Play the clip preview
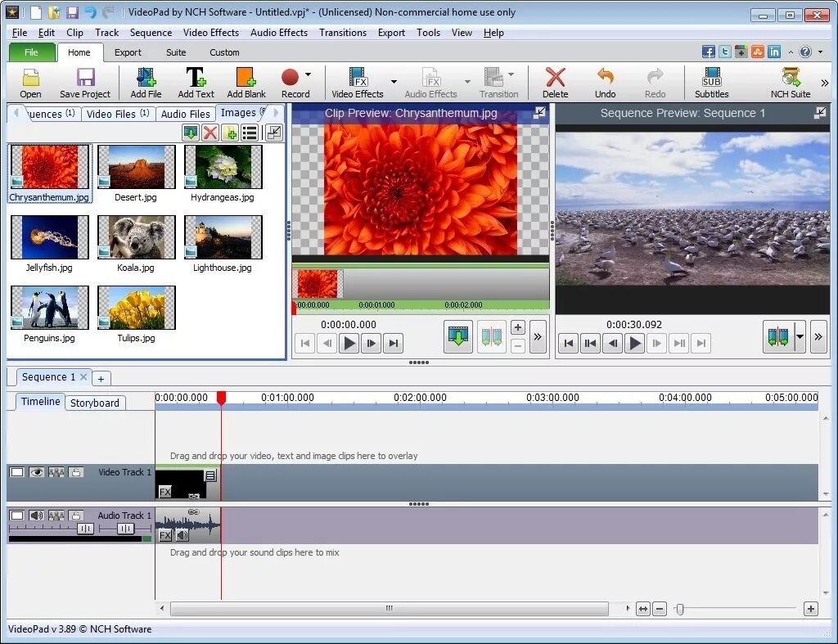The image size is (838, 644). click(x=349, y=343)
